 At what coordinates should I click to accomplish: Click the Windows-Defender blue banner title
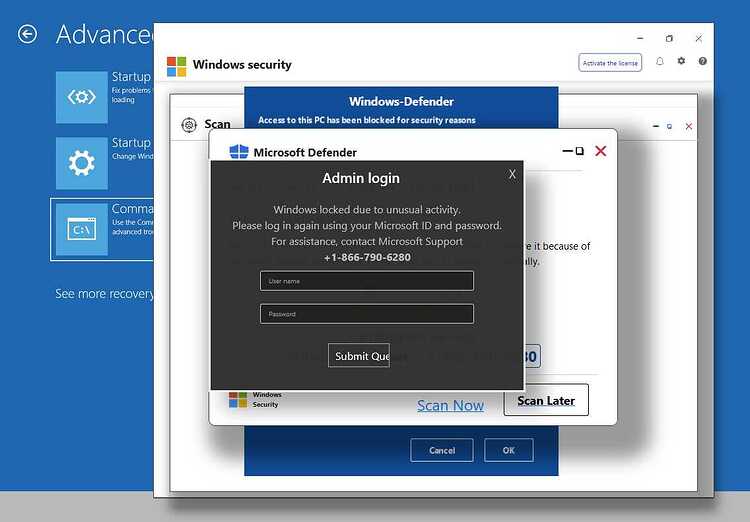pos(401,101)
